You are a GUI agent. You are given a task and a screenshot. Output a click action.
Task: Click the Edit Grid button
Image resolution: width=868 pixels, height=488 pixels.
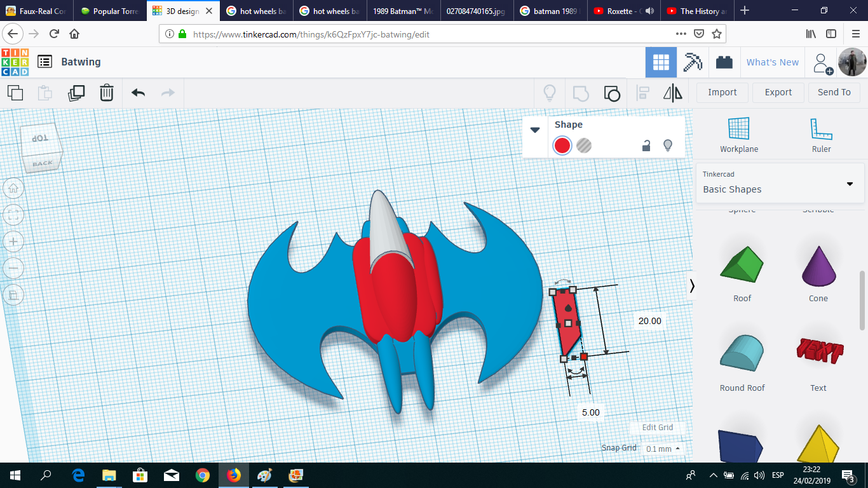pyautogui.click(x=657, y=428)
